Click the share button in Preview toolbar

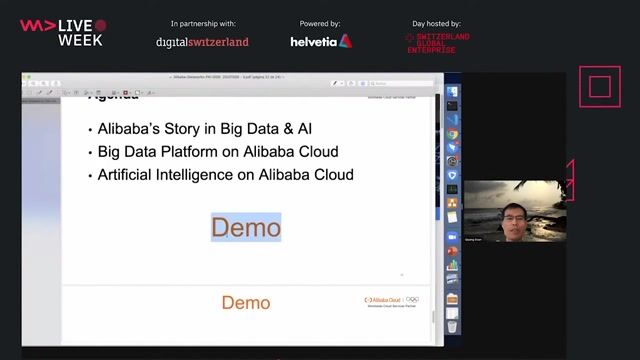pos(56,83)
